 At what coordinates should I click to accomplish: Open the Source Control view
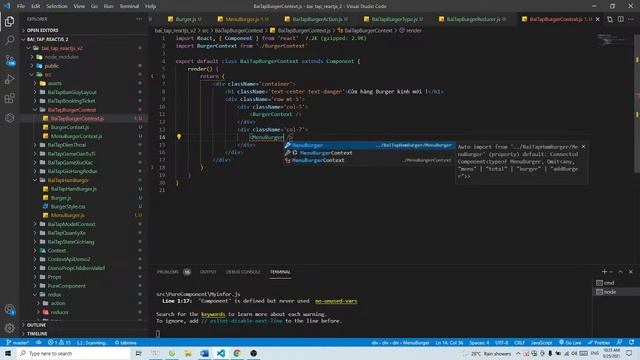tap(9, 60)
